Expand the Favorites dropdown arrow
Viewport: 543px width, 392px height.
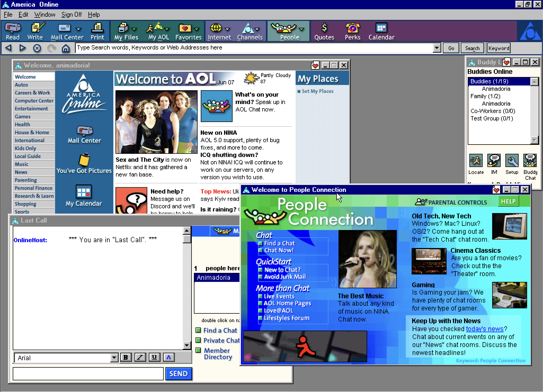click(197, 29)
